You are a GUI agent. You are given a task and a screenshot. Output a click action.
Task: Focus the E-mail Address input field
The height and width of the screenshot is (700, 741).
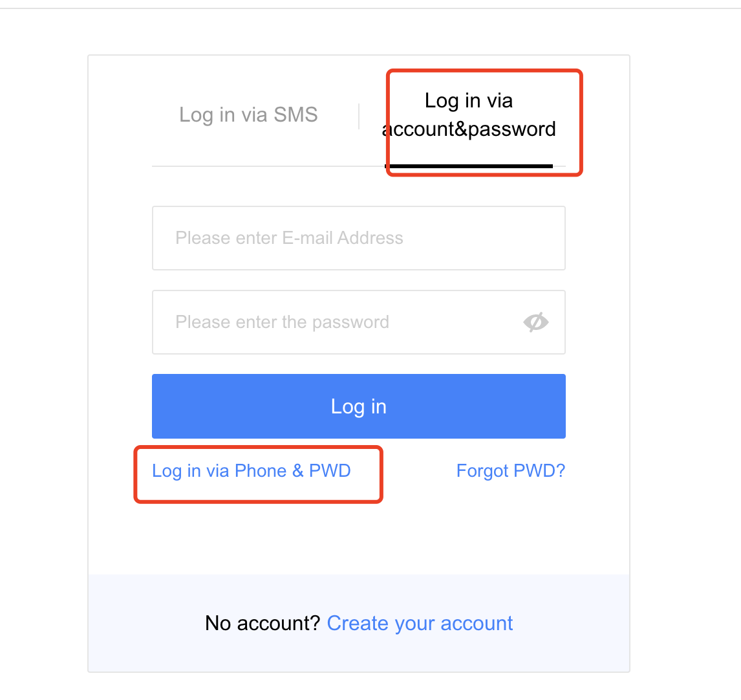359,238
